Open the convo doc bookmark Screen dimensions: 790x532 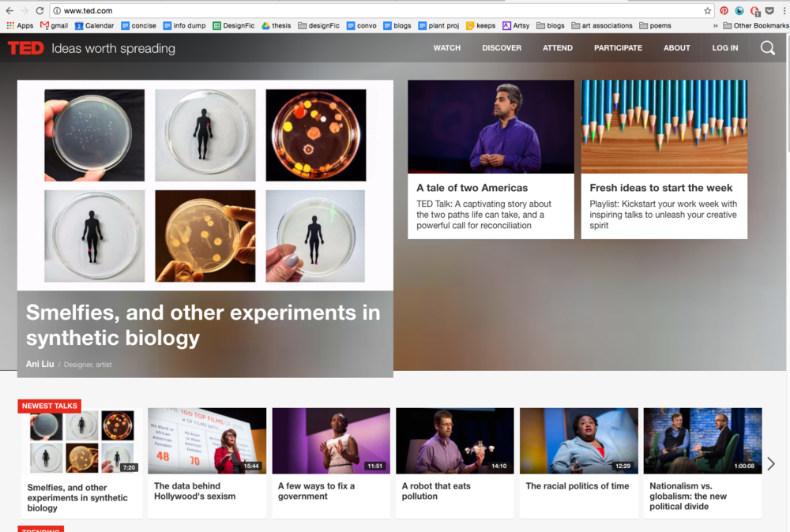pyautogui.click(x=362, y=26)
